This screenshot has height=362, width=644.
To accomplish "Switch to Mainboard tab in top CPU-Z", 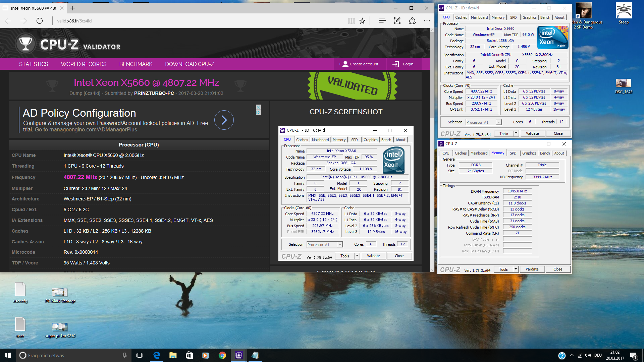I will [479, 17].
